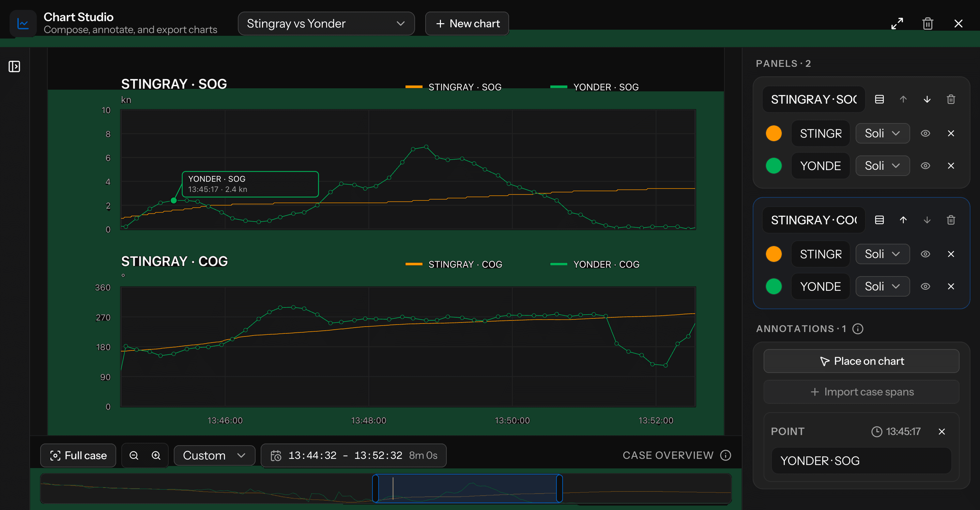Open line style dropdown for YONDER in SOG panel

click(883, 166)
